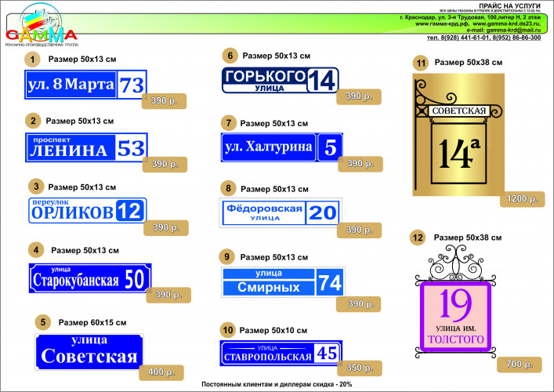Click the 1200 р. price tag
Image resolution: width=554 pixels, height=392 pixels.
[x=520, y=199]
